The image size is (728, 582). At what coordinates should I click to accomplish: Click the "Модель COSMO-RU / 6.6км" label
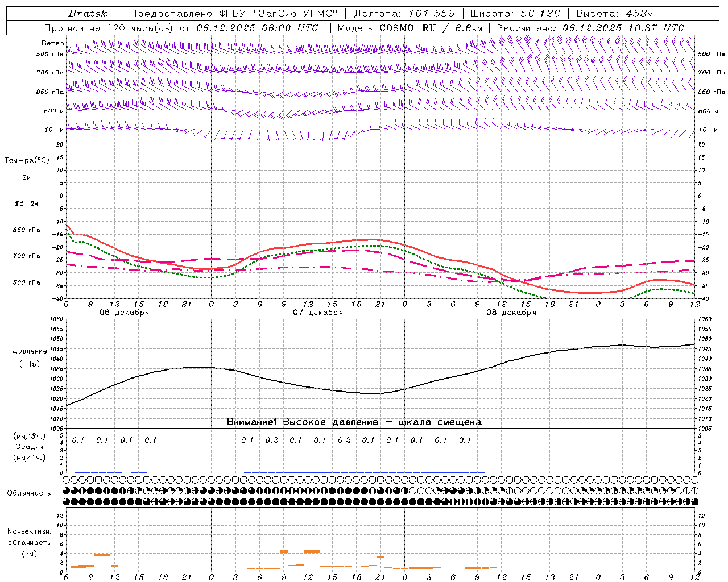(410, 28)
